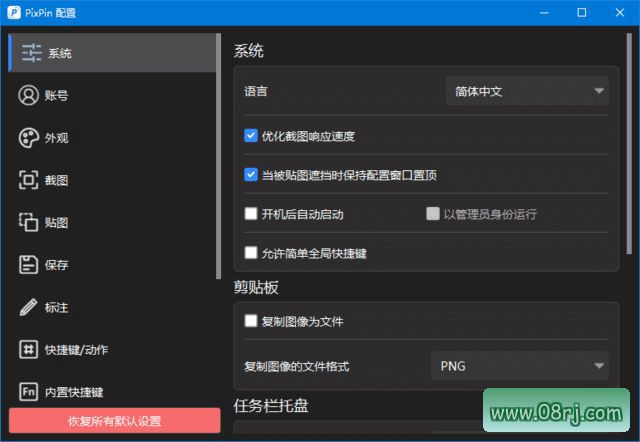Maximize the PixPin 配置 window
Viewport: 640px width, 442px height.
pos(582,13)
